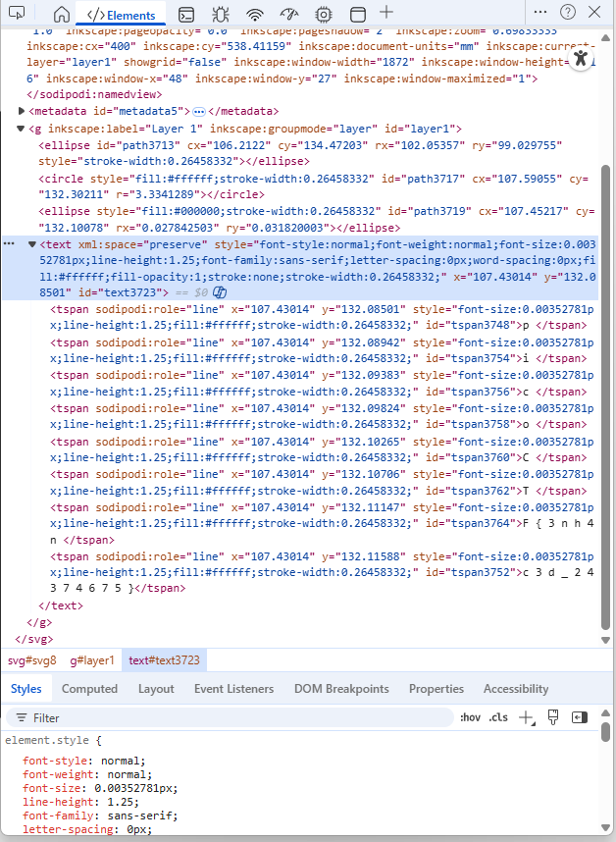Viewport: 616px width, 842px height.
Task: Open actions dots beside selected text element
Action: [x=9, y=243]
